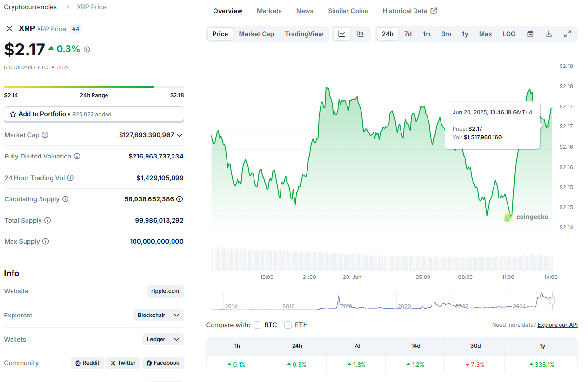
Task: Select the 7d time range
Action: coord(408,34)
